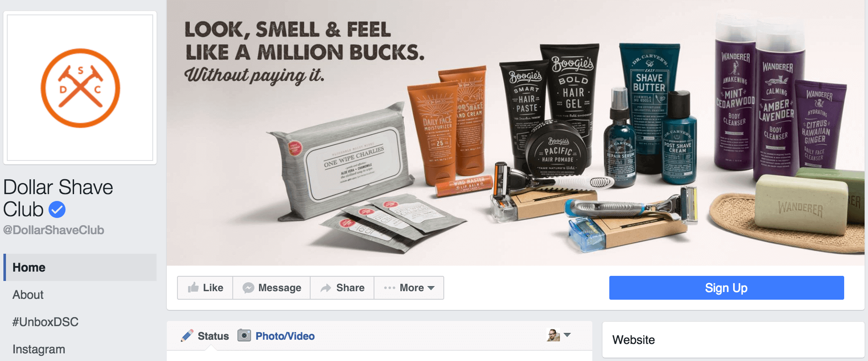The height and width of the screenshot is (361, 868).
Task: Select the Home tab in sidebar
Action: pyautogui.click(x=80, y=267)
